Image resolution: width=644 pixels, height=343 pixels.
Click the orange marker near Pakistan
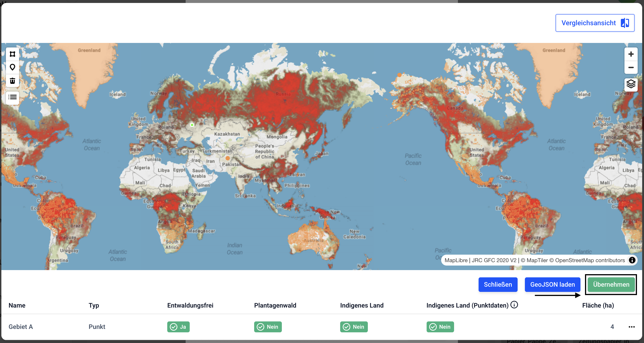tap(228, 158)
